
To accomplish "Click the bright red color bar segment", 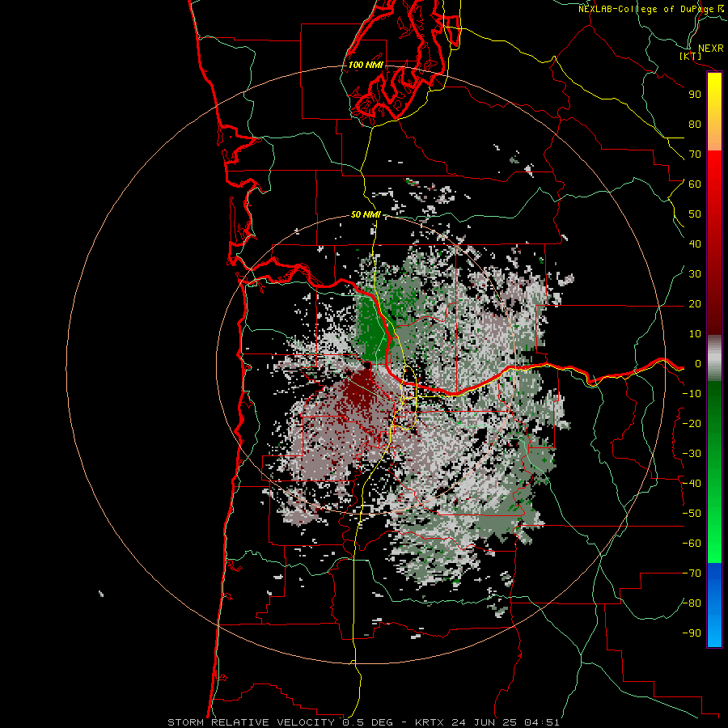I will tap(714, 167).
